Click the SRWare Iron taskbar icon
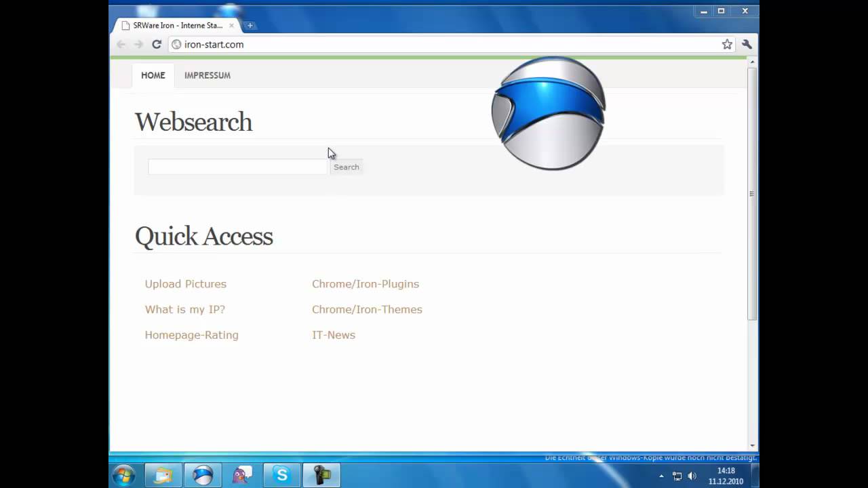 coord(203,475)
